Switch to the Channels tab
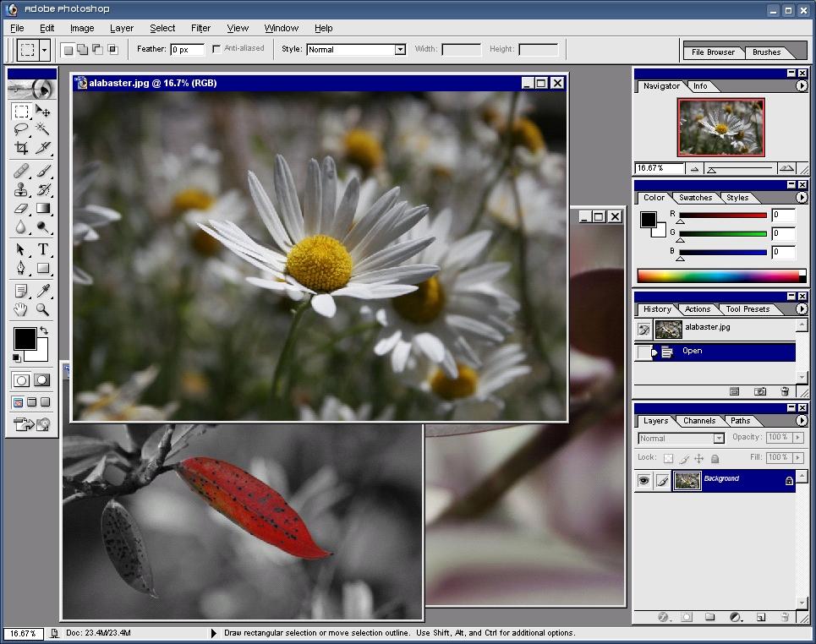This screenshot has width=816, height=644. [699, 421]
